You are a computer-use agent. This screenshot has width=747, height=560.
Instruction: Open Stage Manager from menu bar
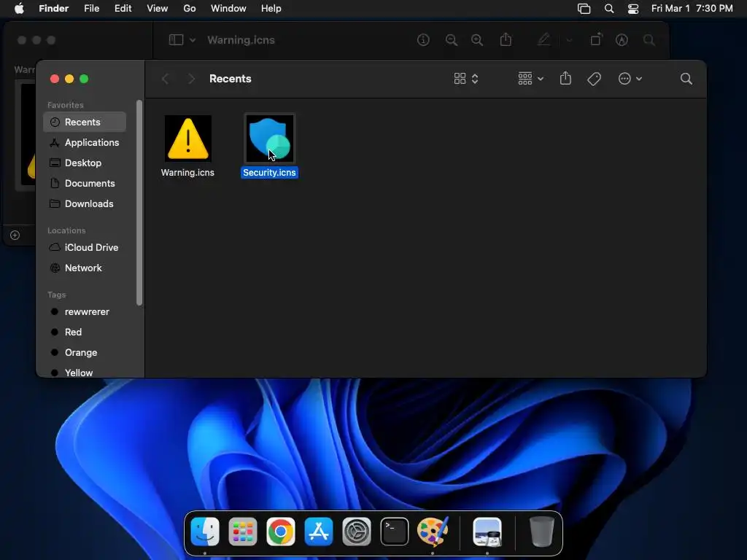pos(584,9)
